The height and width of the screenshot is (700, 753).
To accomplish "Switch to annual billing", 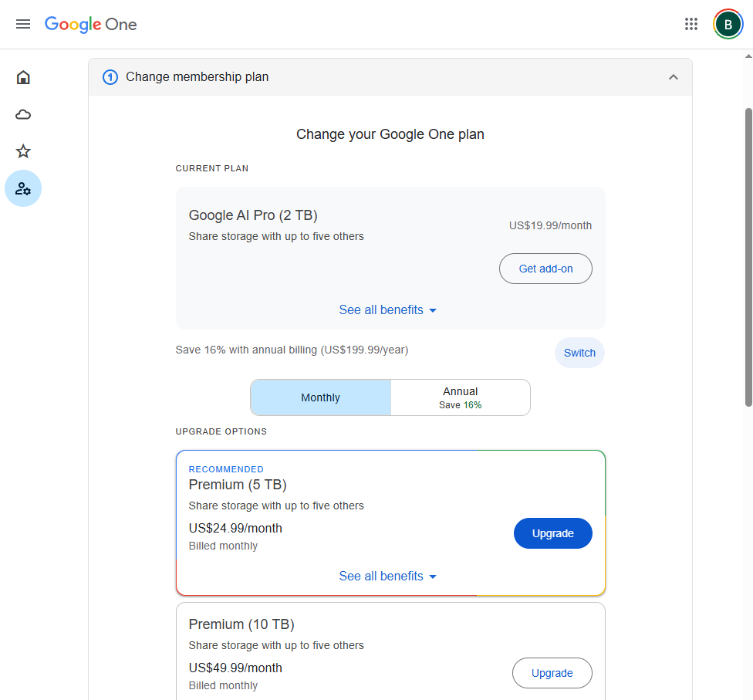I will coord(579,353).
